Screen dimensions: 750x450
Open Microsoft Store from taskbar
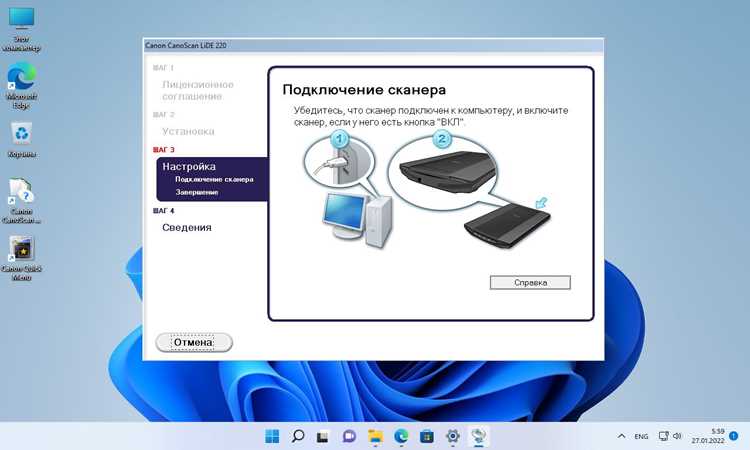(x=427, y=436)
